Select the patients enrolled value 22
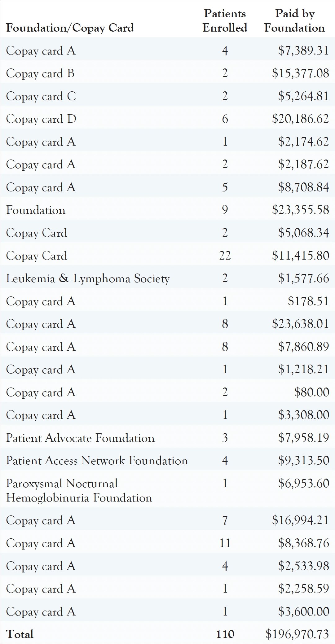 (x=225, y=256)
